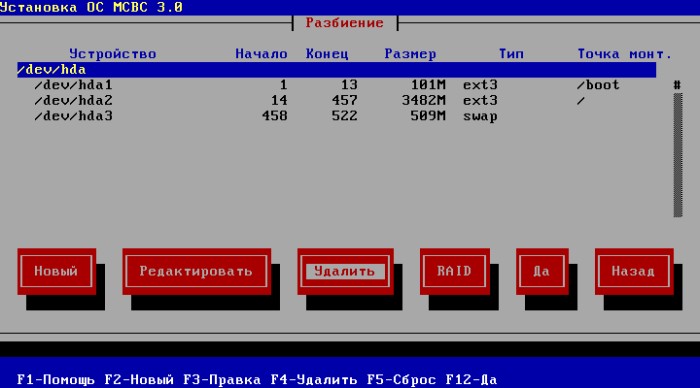Go back using the Назад button
The width and height of the screenshot is (700, 388).
(634, 271)
